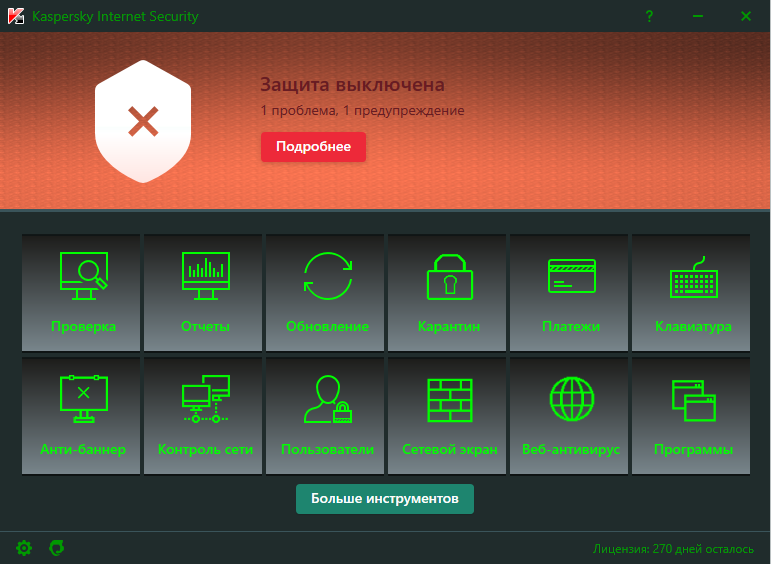Open settings via the gear icon
The height and width of the screenshot is (564, 771).
[x=24, y=548]
